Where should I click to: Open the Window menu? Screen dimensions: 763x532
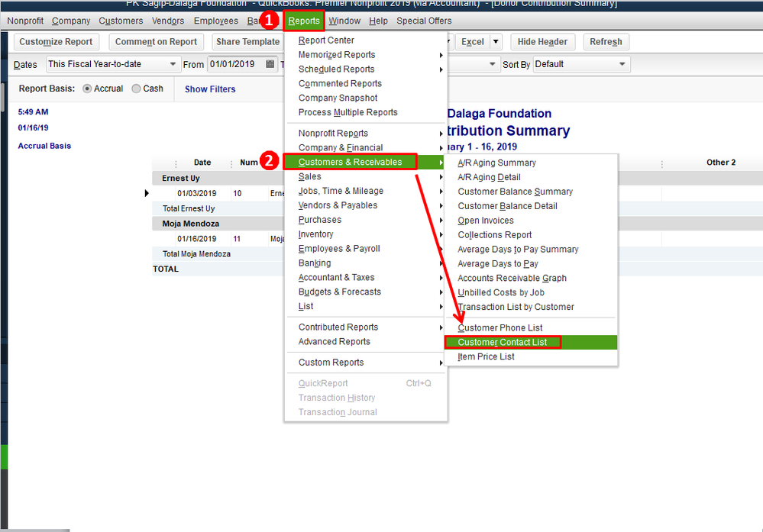pyautogui.click(x=344, y=21)
